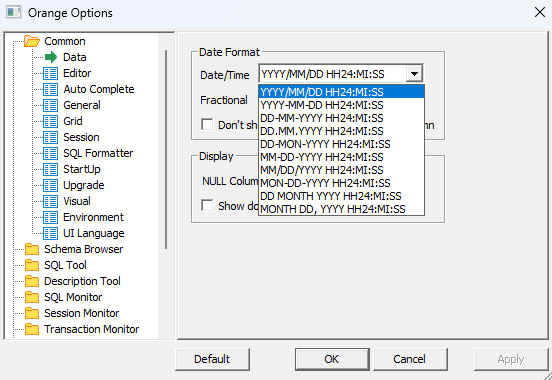
Task: Select the Common tree label
Action: point(65,41)
